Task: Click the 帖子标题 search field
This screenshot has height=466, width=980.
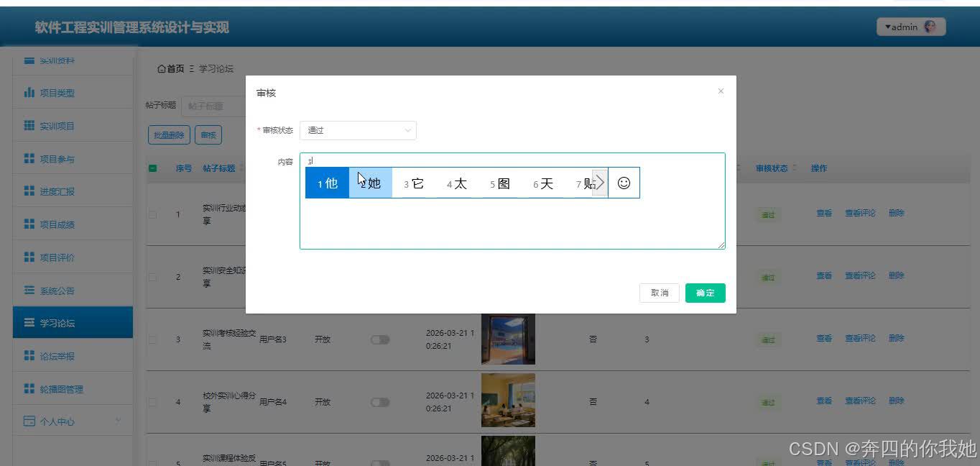Action: coord(213,106)
